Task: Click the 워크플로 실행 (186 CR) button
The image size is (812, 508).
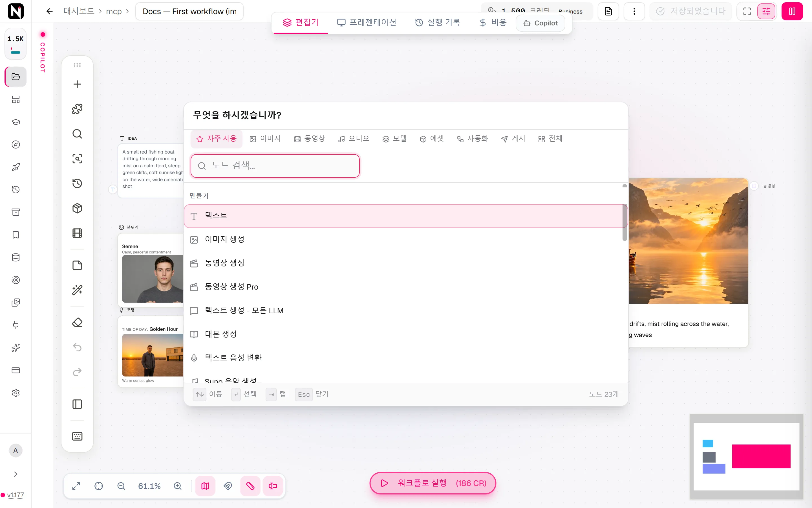Action: pos(433,483)
